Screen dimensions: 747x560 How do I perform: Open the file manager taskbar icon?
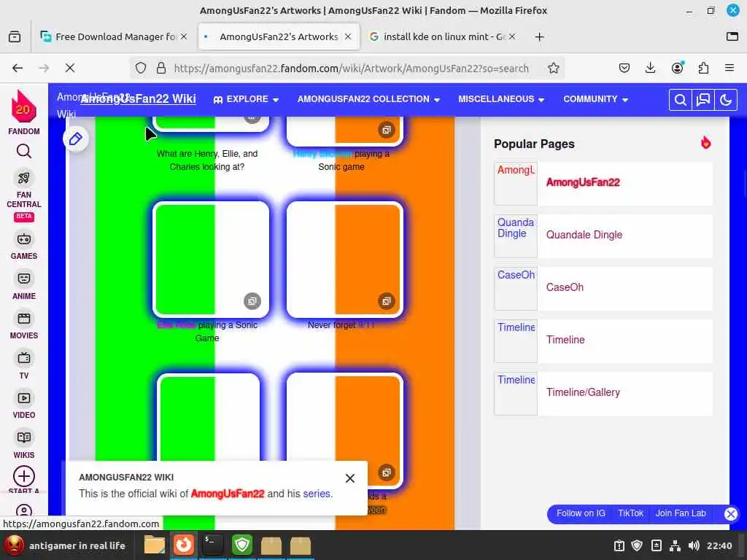coord(155,545)
